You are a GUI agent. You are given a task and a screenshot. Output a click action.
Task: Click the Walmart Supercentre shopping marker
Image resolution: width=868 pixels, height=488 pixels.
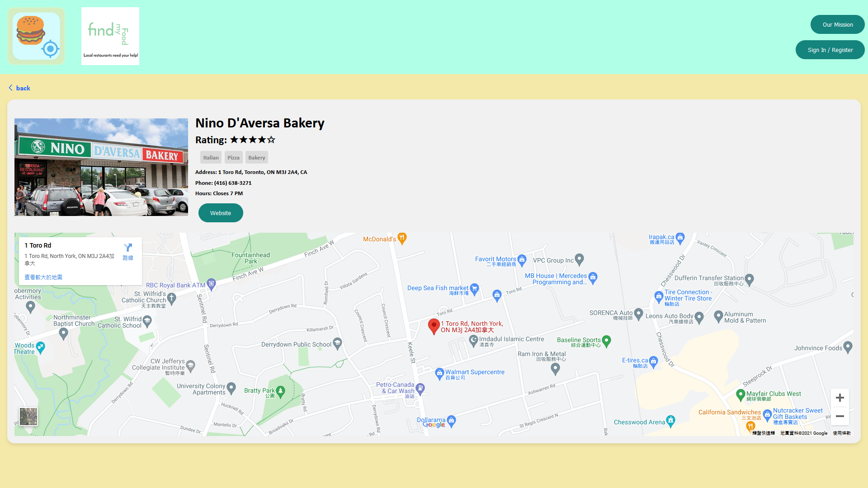[x=439, y=373]
